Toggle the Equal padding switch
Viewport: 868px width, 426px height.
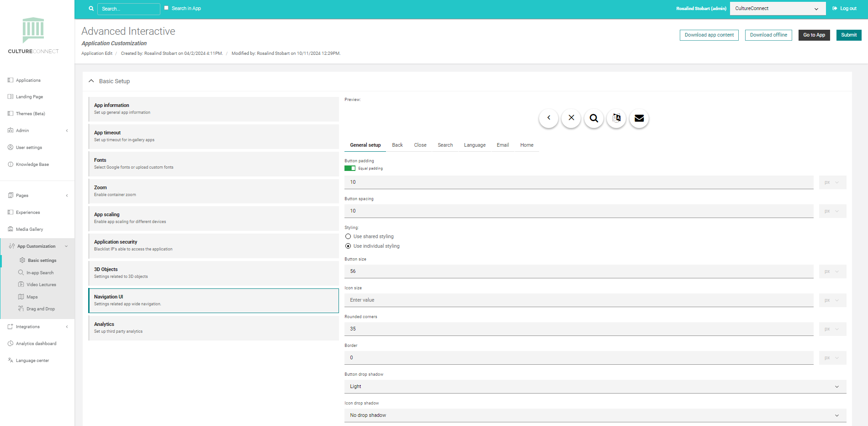click(350, 168)
